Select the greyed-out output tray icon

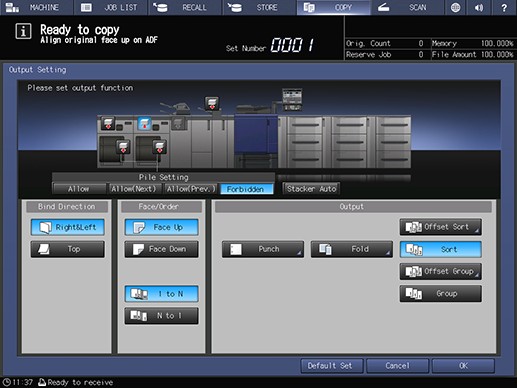click(x=178, y=124)
